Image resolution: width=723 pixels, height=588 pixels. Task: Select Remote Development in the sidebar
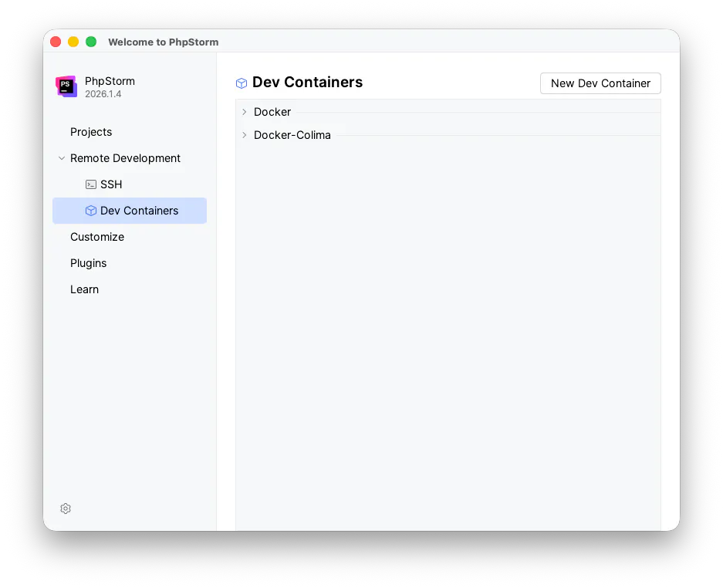point(125,158)
